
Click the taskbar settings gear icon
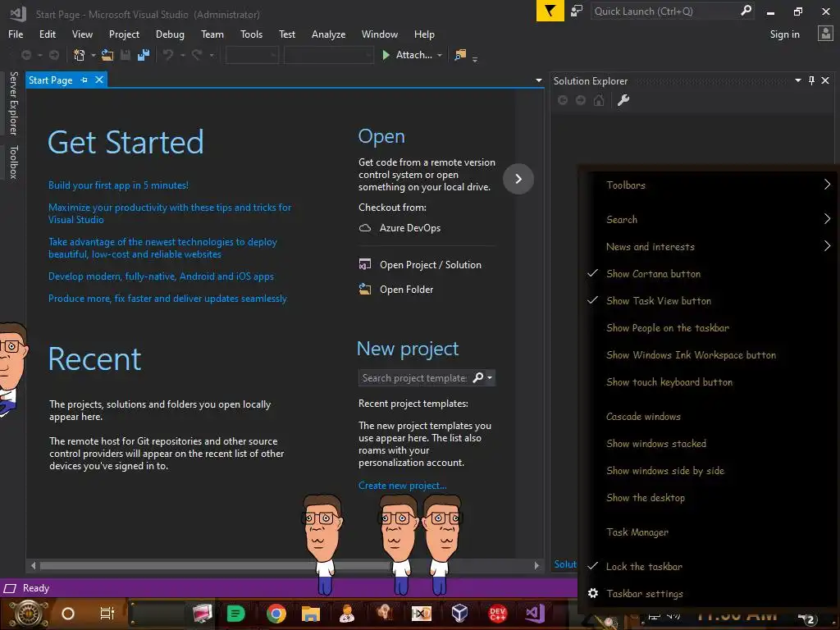593,593
